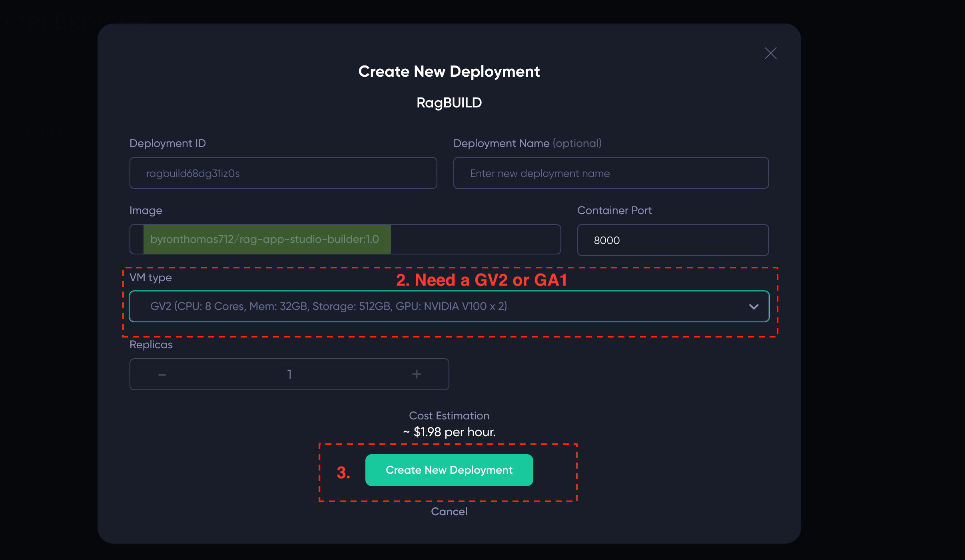Click the RagBUILD title in the dialog
965x560 pixels.
[x=449, y=103]
